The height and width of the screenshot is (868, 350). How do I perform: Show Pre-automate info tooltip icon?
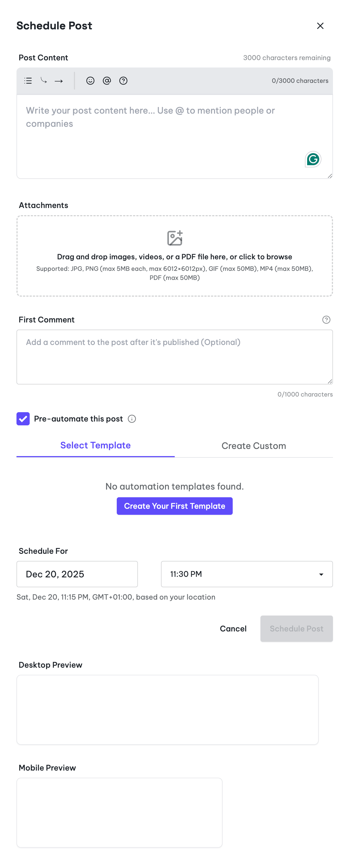pos(132,418)
